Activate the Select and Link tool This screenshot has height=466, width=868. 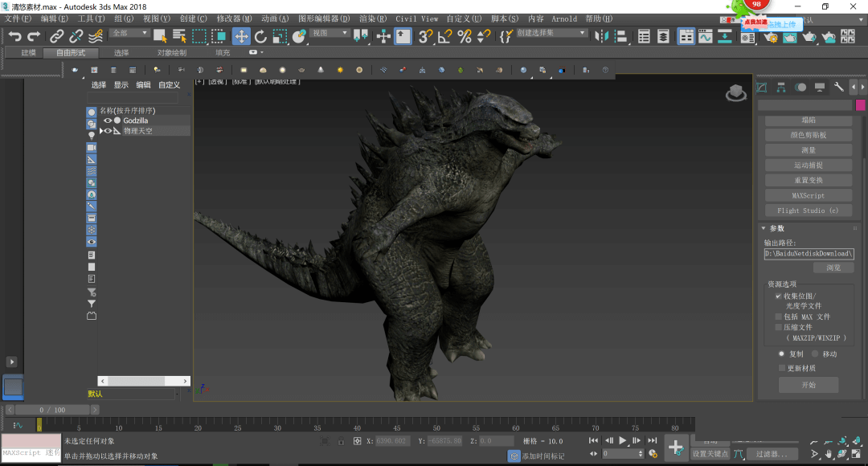tap(58, 35)
